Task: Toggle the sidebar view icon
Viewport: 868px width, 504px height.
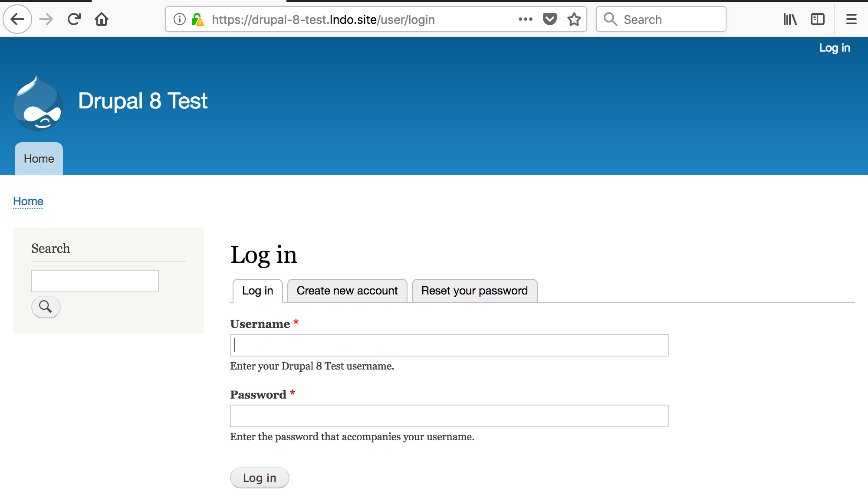Action: click(818, 19)
